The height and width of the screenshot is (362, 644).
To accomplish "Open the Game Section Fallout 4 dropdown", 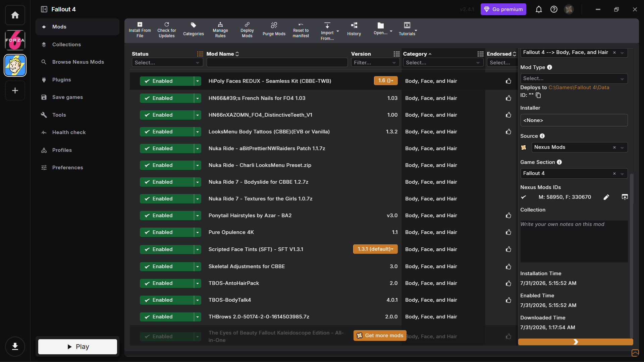I will tap(574, 173).
